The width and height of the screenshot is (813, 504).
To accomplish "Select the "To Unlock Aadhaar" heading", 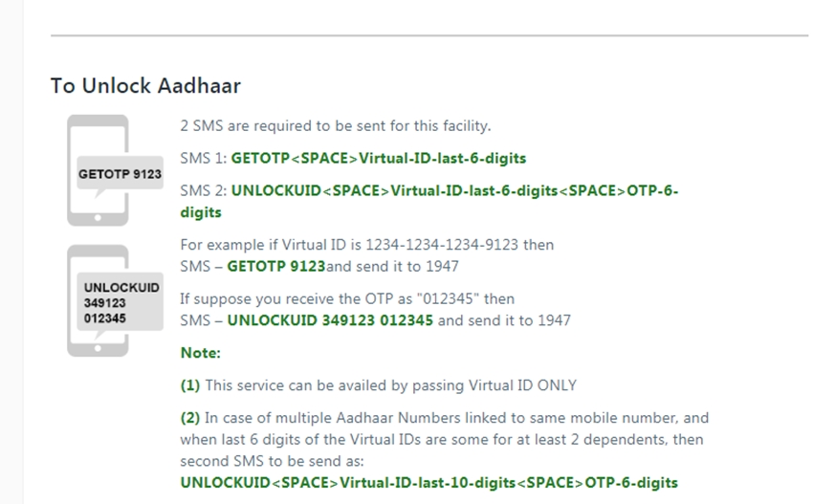I will tap(145, 85).
